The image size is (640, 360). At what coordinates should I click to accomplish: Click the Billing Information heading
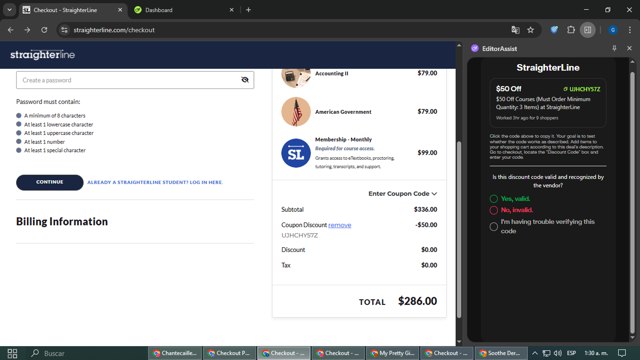tap(62, 221)
